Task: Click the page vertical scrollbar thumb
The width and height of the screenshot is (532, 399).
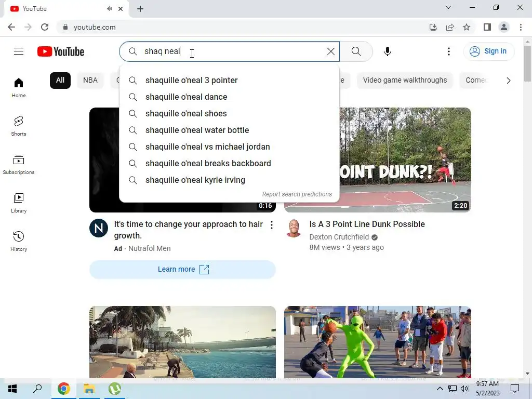Action: point(527,63)
